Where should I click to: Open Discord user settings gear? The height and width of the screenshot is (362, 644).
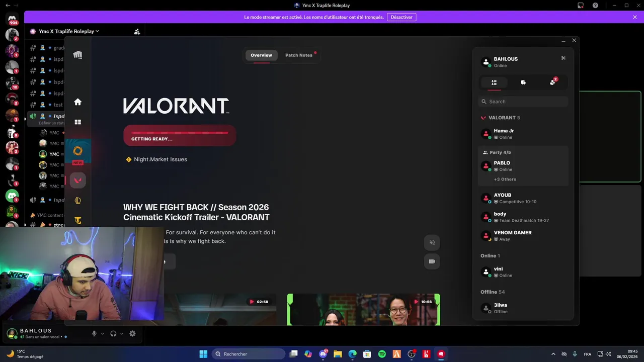(x=132, y=333)
